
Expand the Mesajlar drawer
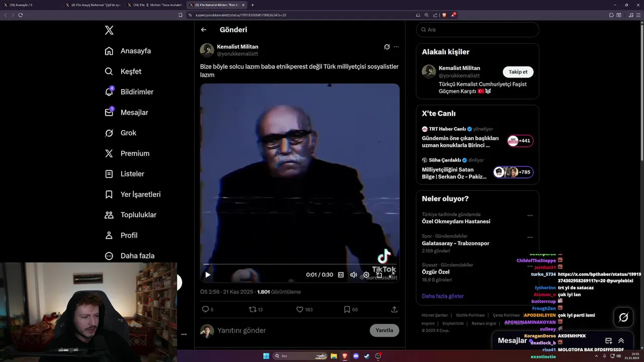(621, 340)
